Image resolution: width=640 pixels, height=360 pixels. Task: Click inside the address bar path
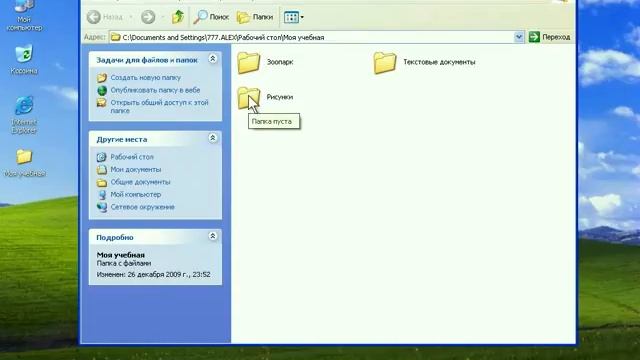click(x=316, y=37)
